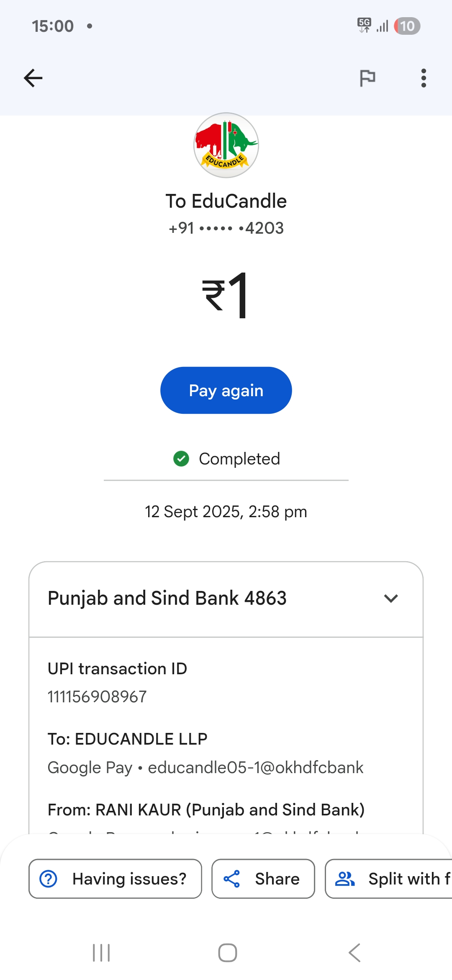The width and height of the screenshot is (452, 980).
Task: Tap the EduCandle profile logo
Action: tap(226, 145)
